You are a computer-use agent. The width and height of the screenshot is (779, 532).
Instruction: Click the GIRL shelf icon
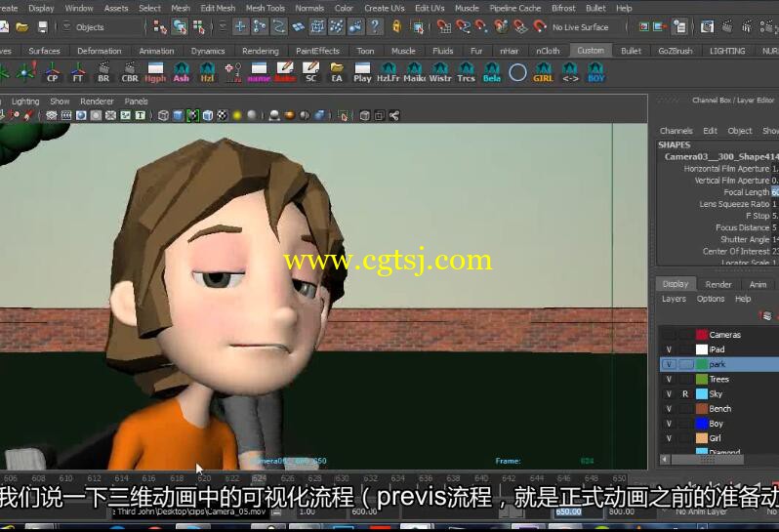(543, 72)
